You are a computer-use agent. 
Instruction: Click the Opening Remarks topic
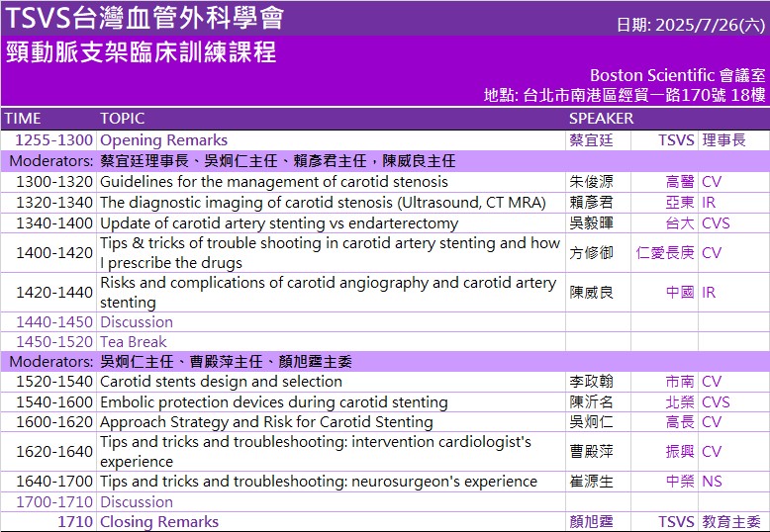coord(163,140)
